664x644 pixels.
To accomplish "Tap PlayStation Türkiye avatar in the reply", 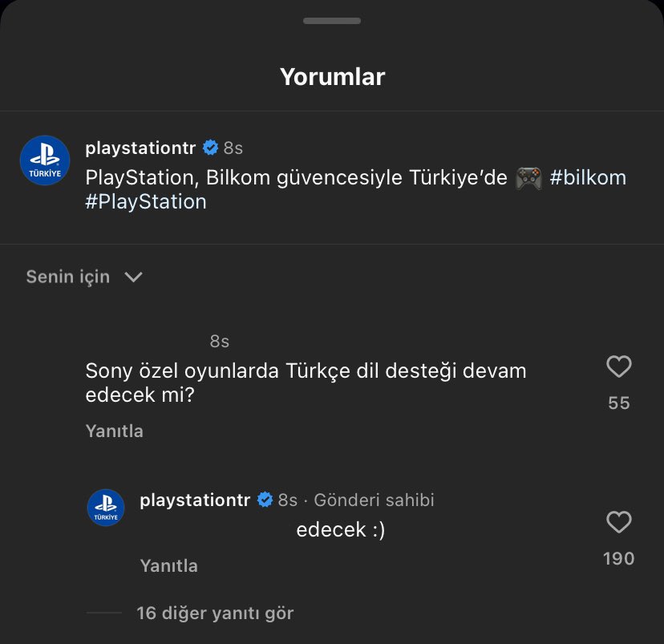I will (x=105, y=508).
